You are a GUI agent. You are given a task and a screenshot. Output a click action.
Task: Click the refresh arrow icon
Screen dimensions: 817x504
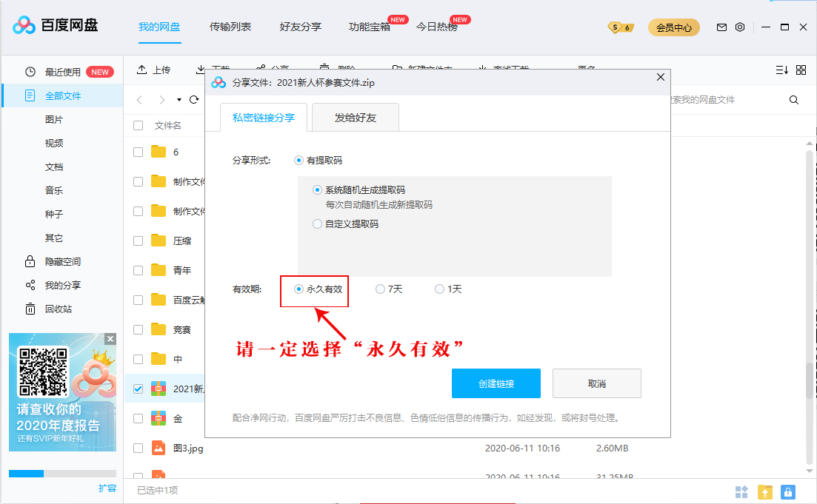point(194,99)
